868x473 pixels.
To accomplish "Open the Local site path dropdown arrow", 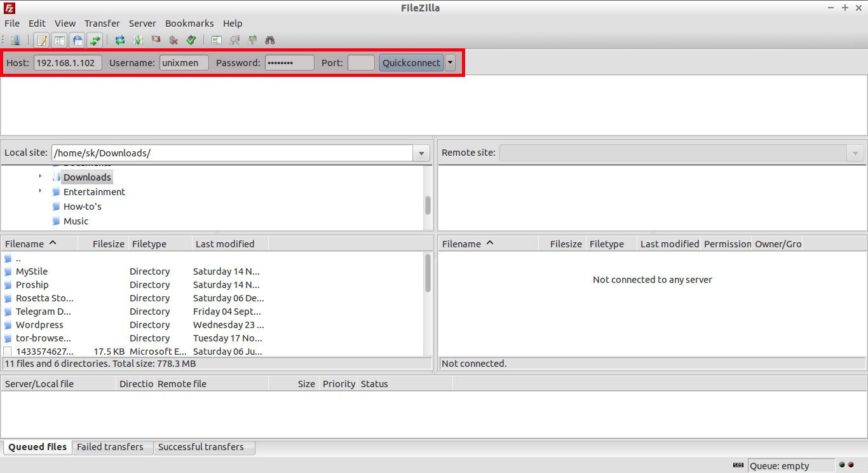I will coord(421,153).
